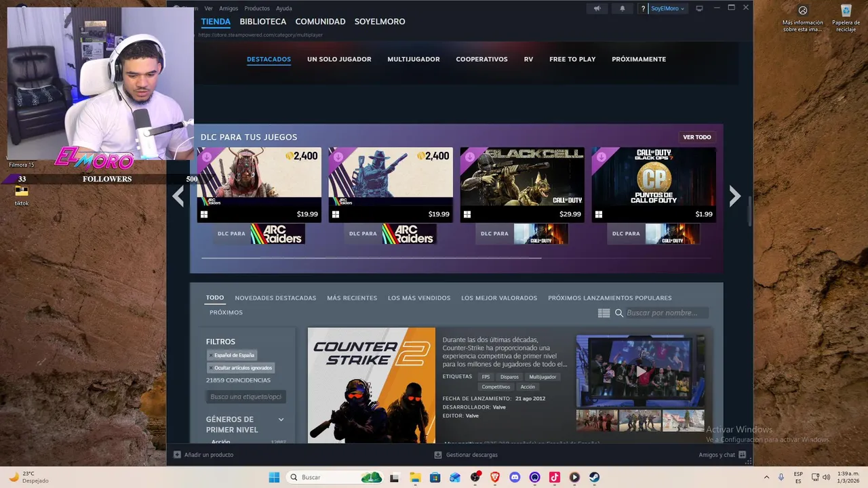The height and width of the screenshot is (488, 868).
Task: Remove Ocultar artículos ignorados filter
Action: (x=241, y=368)
